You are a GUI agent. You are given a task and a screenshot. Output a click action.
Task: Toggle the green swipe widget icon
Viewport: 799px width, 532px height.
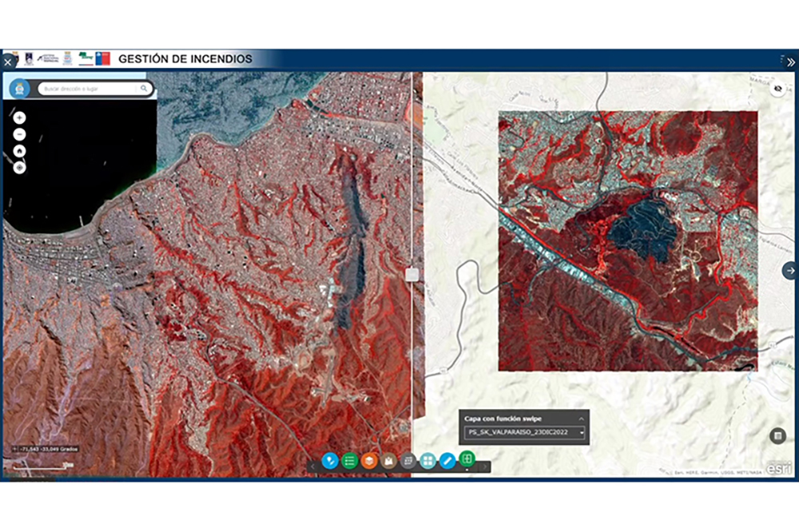467,459
